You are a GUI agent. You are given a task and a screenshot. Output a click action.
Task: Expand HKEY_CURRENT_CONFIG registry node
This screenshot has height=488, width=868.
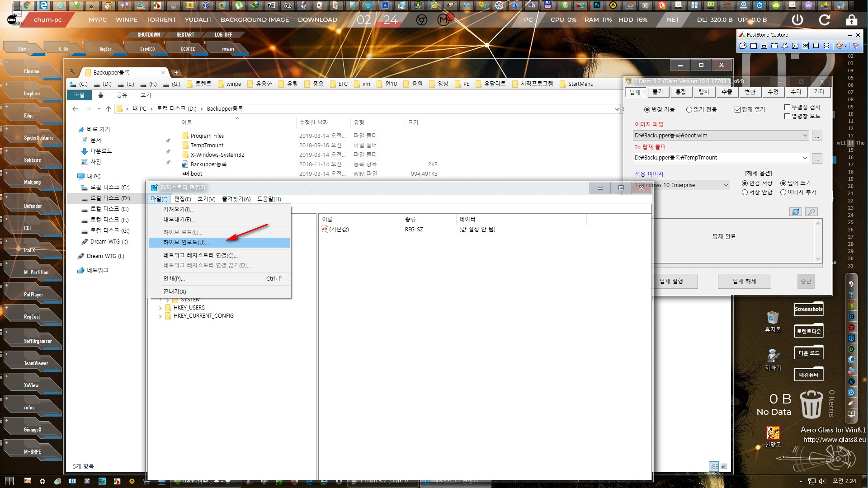coord(160,316)
